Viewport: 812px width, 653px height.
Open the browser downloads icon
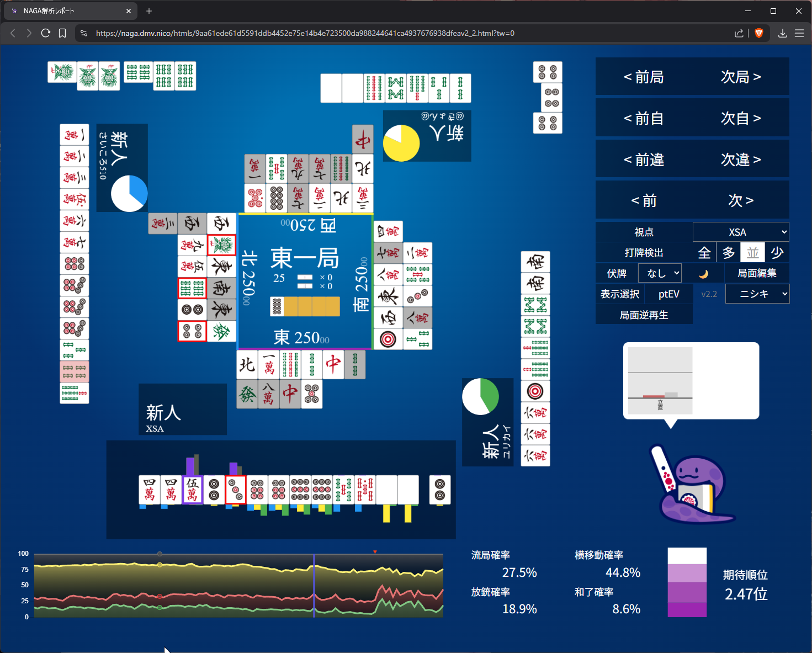click(782, 33)
